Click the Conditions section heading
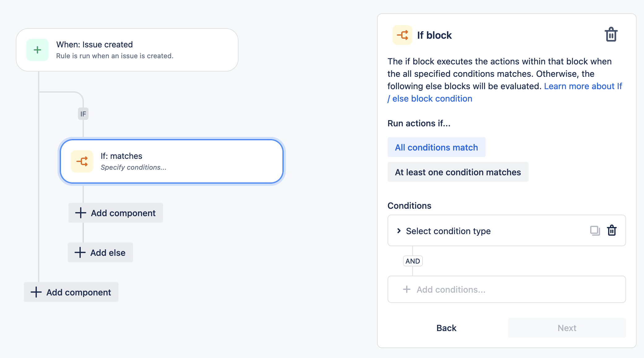644x358 pixels. point(409,205)
